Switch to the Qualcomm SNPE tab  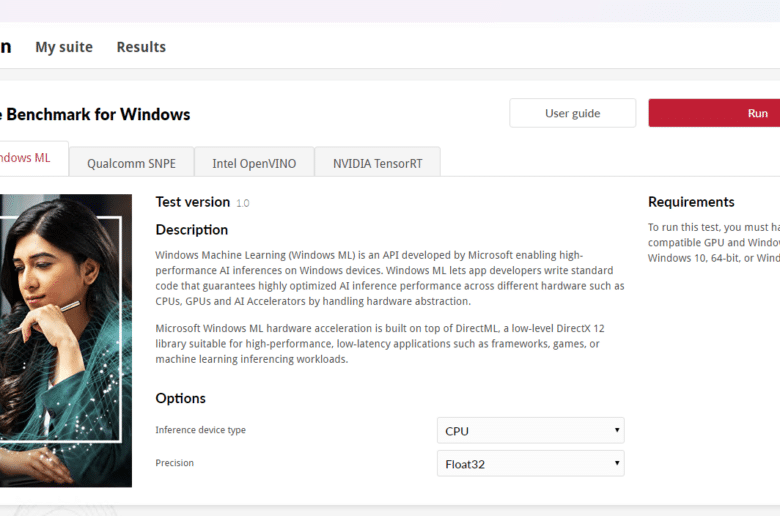pos(131,162)
